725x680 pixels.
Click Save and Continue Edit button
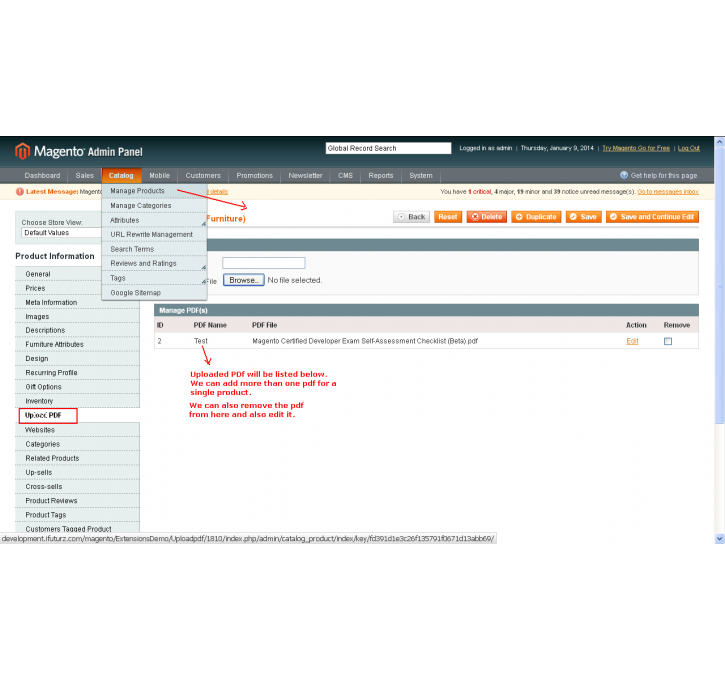(652, 217)
